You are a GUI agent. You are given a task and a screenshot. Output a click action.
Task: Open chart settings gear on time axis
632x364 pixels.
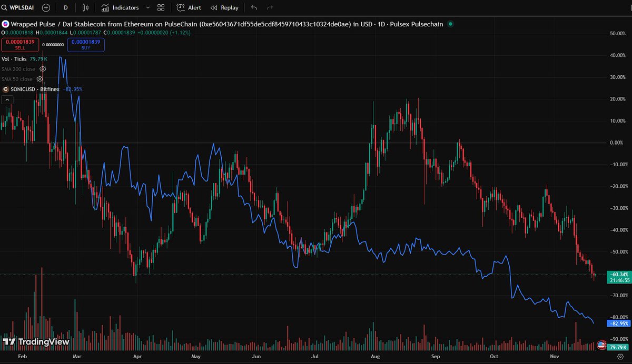(x=619, y=356)
